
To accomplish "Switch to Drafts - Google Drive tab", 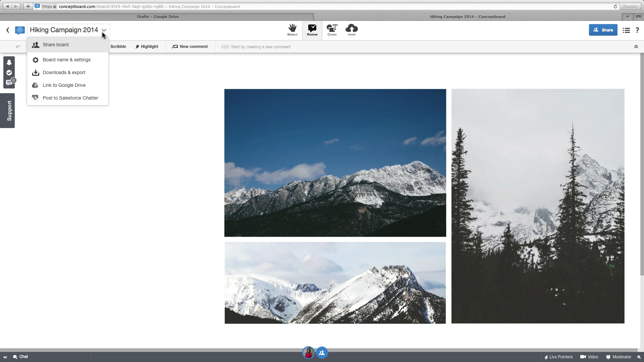I will tap(158, 16).
